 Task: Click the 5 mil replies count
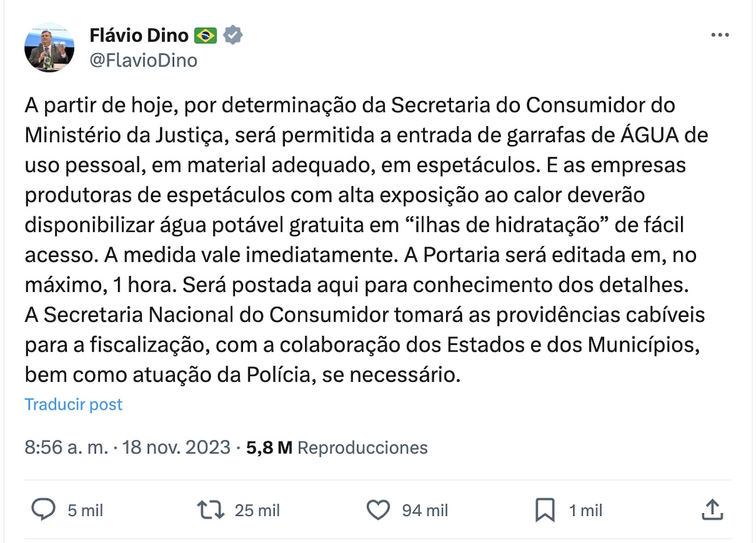click(85, 511)
